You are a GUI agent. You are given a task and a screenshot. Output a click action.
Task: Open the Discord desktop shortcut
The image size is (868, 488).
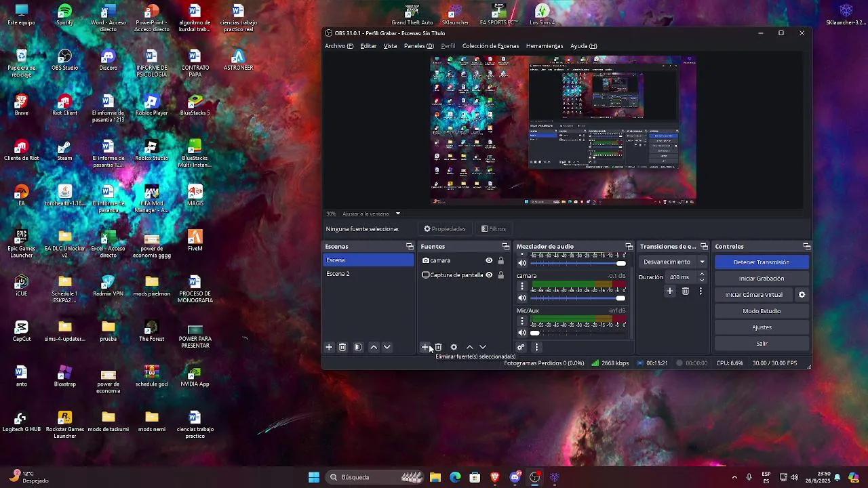pyautogui.click(x=108, y=60)
